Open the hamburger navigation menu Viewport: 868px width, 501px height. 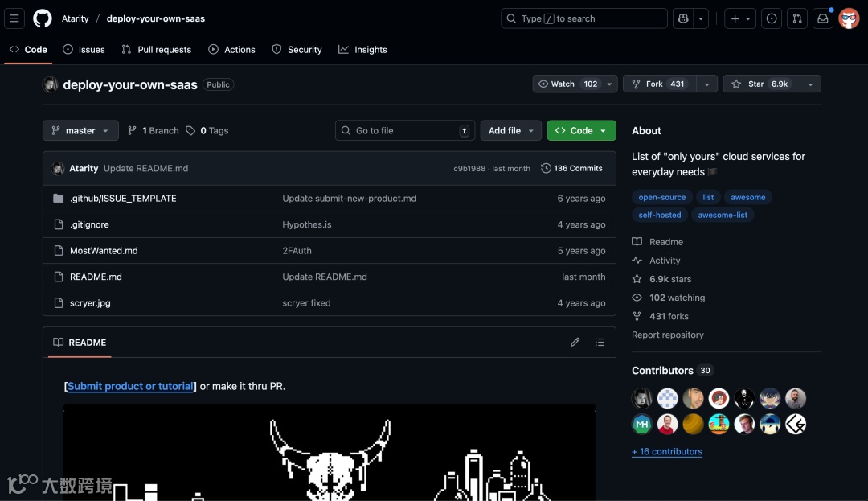pos(14,18)
